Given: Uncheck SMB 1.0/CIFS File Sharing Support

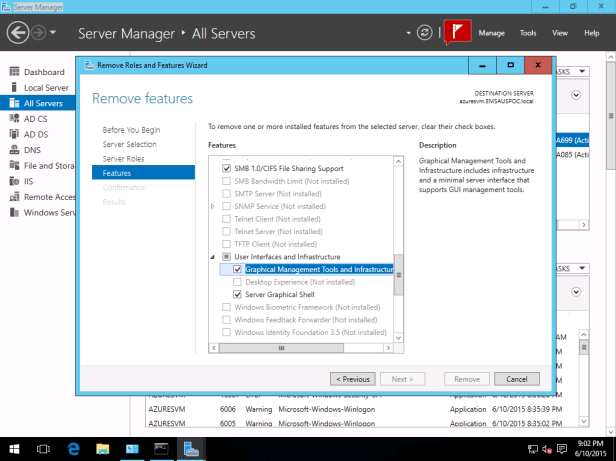Looking at the screenshot, I should tap(225, 168).
